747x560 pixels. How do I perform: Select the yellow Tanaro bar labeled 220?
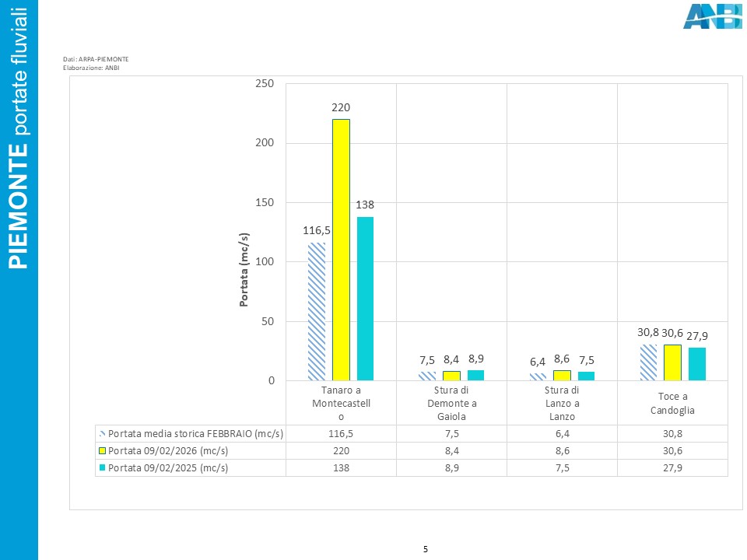click(341, 250)
